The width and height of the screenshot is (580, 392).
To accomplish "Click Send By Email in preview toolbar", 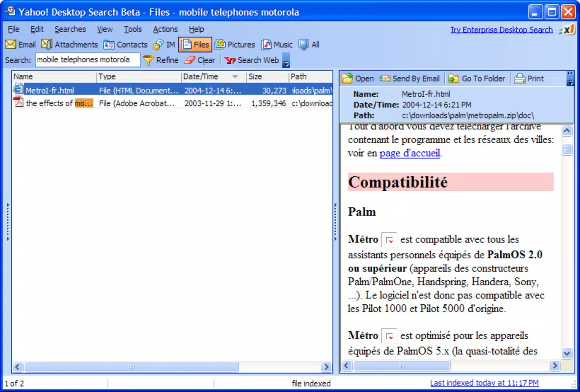I will tap(410, 78).
